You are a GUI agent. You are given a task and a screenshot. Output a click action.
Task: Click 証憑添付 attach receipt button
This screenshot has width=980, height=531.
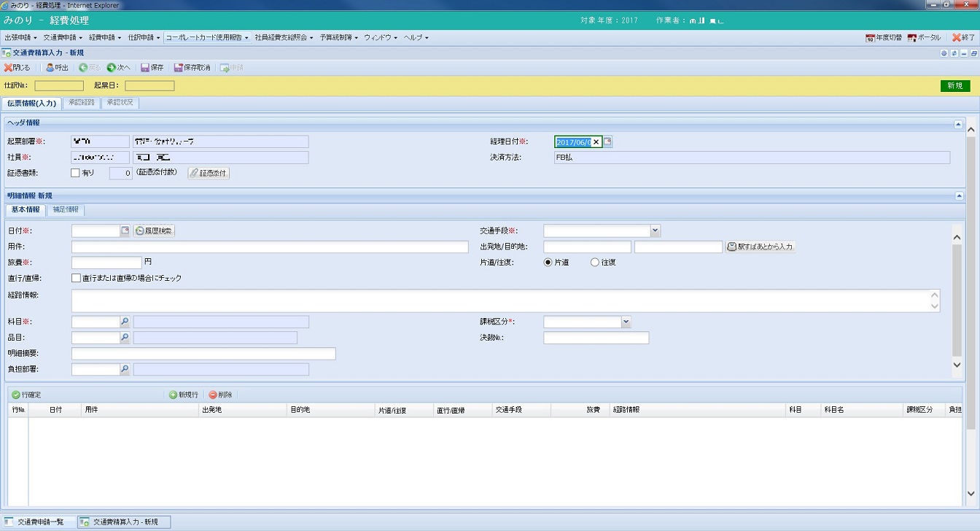pyautogui.click(x=209, y=173)
